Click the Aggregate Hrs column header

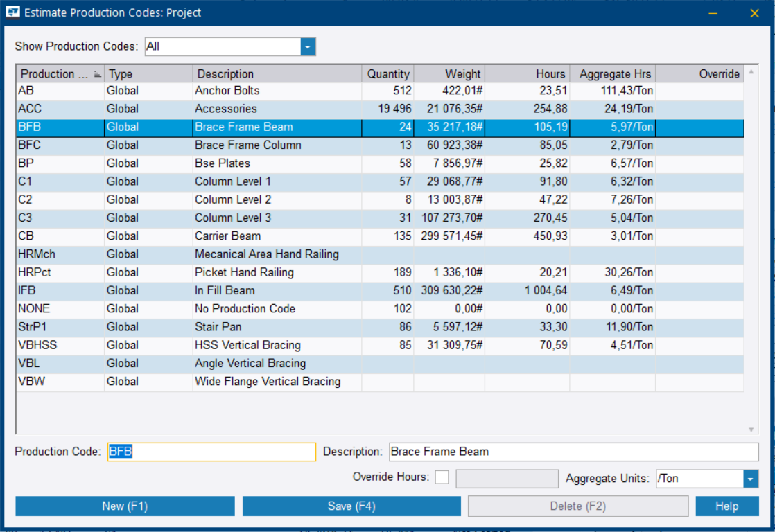(612, 74)
